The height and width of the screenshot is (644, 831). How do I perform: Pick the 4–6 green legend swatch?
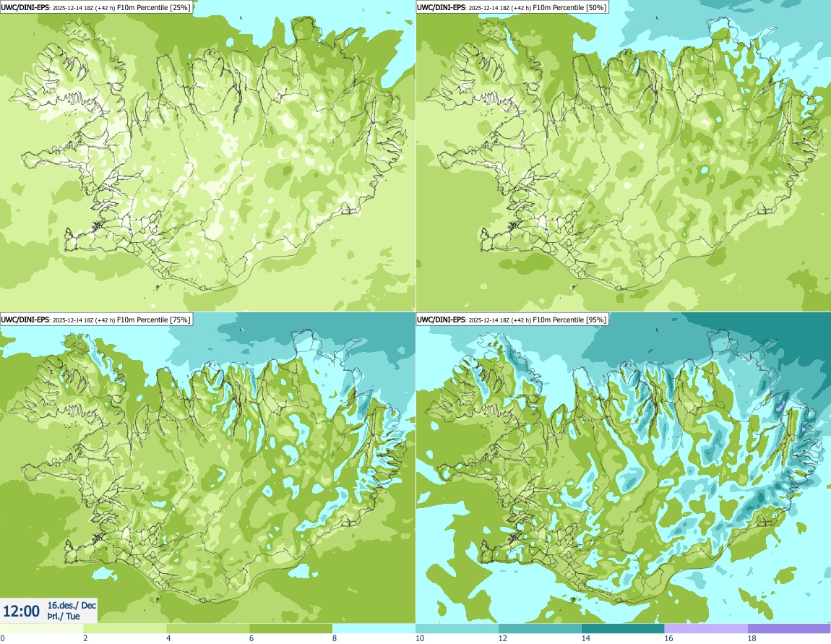click(208, 629)
